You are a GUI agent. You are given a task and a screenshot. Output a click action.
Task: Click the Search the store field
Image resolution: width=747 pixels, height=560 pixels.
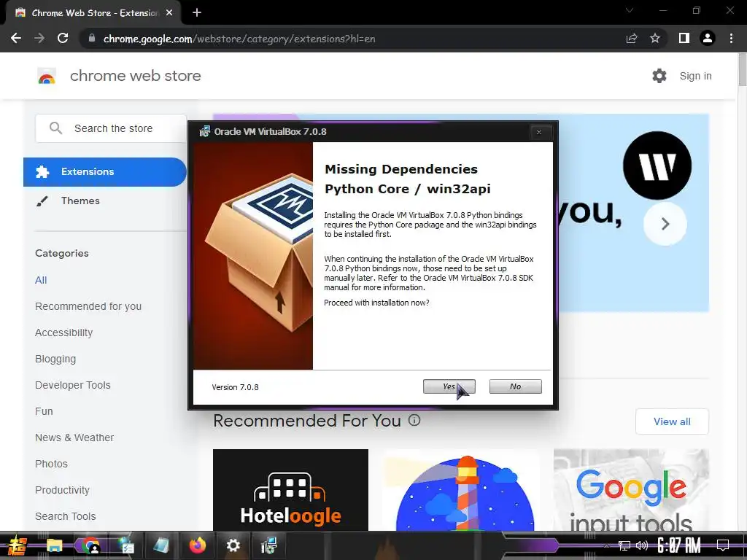coord(111,128)
